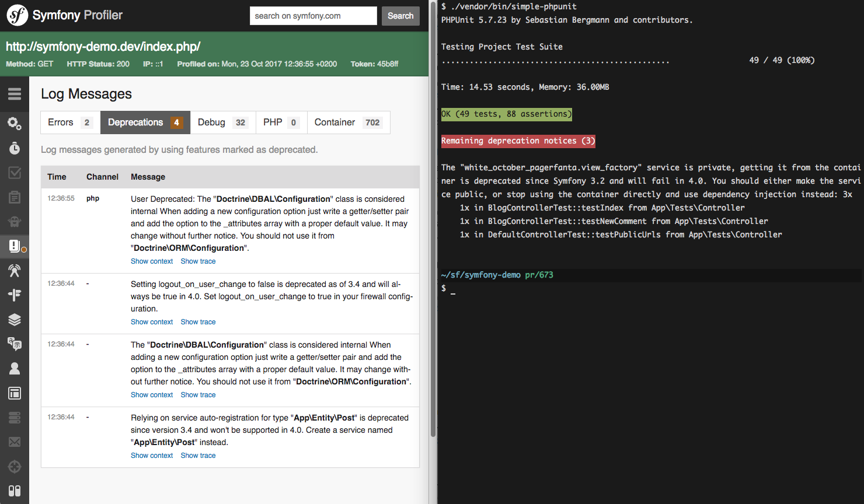Open the Container log tab
The image size is (864, 504).
[x=349, y=123]
